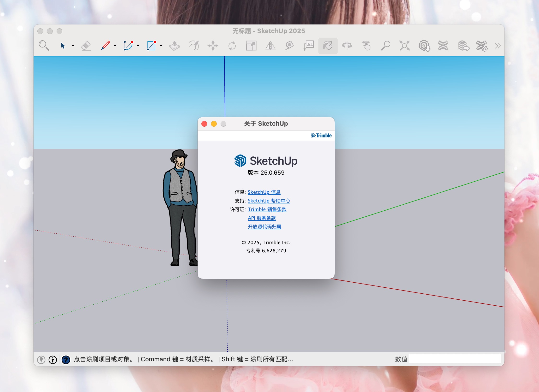The height and width of the screenshot is (392, 539).
Task: Click the 无标题 - SketchUp 2025 window title
Action: tap(269, 31)
